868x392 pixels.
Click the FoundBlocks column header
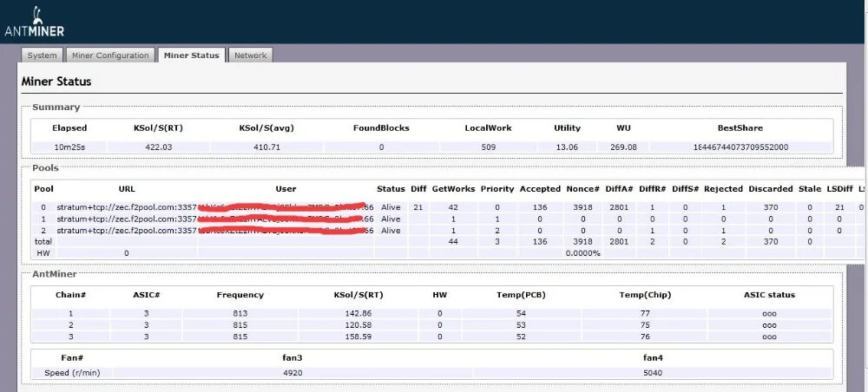point(381,127)
